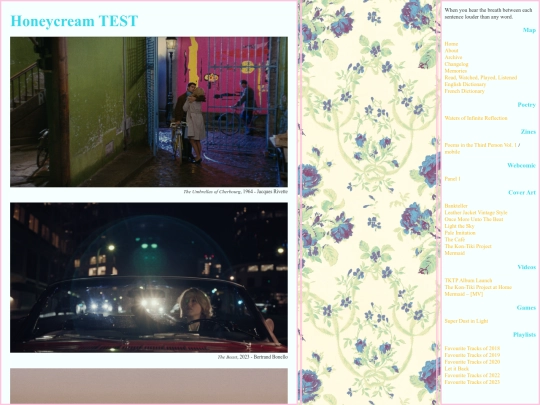
Task: Open the Archive link
Action: point(453,57)
